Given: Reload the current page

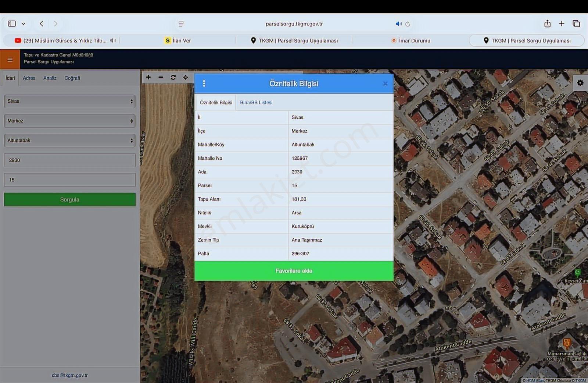Looking at the screenshot, I should tap(408, 24).
